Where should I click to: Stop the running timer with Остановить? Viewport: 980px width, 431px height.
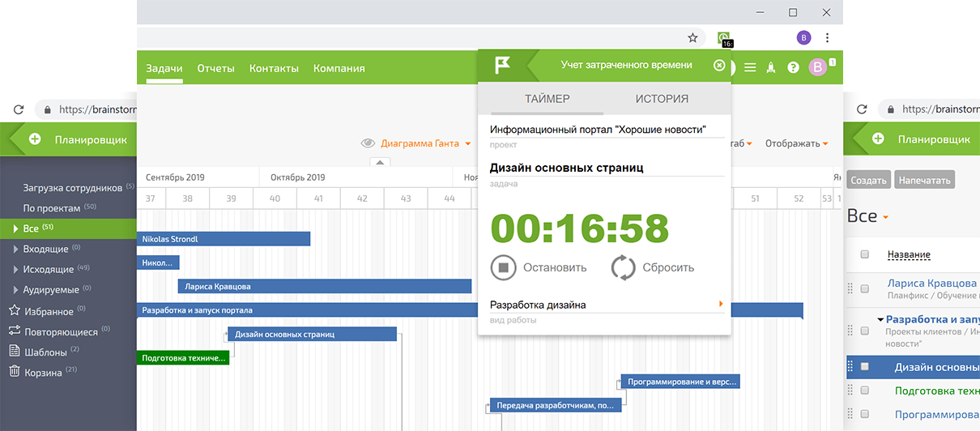click(503, 267)
